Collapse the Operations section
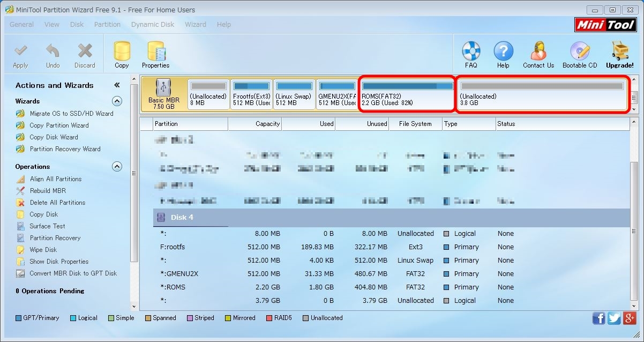 click(x=117, y=167)
